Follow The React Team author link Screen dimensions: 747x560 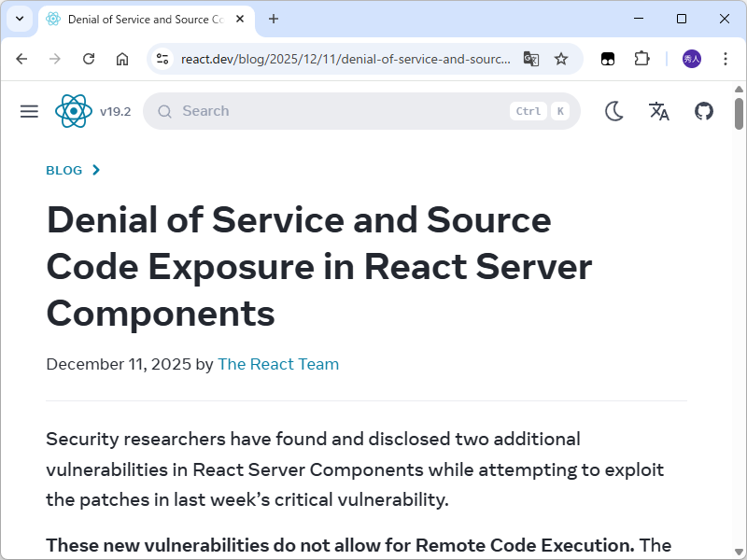pyautogui.click(x=278, y=364)
